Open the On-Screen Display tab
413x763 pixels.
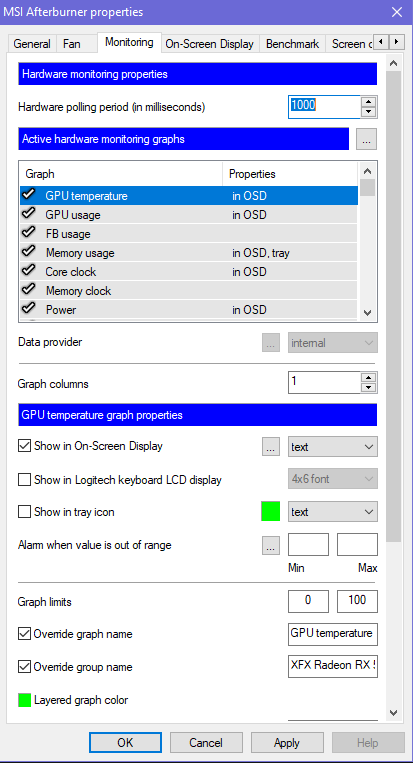click(x=210, y=44)
